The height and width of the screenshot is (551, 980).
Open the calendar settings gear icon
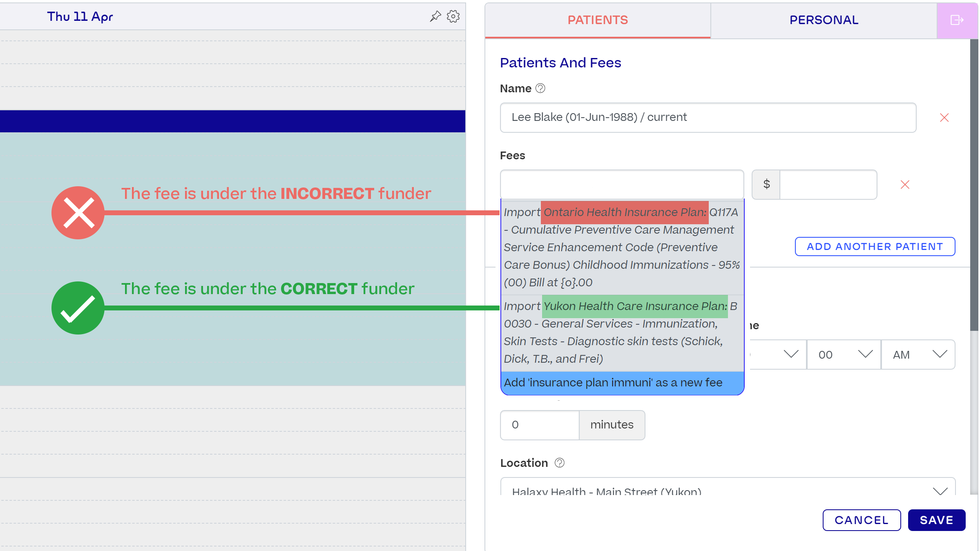[453, 16]
